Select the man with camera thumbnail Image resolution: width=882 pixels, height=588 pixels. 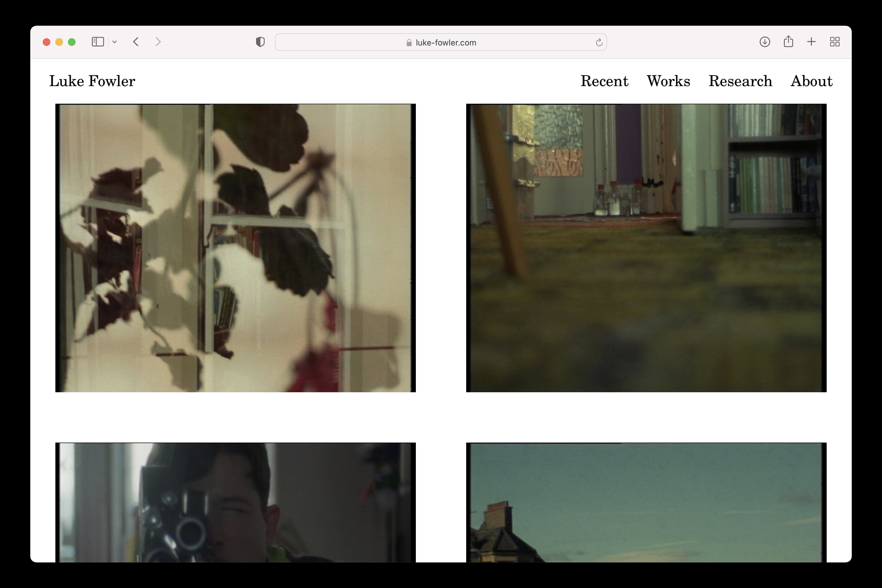(x=235, y=502)
